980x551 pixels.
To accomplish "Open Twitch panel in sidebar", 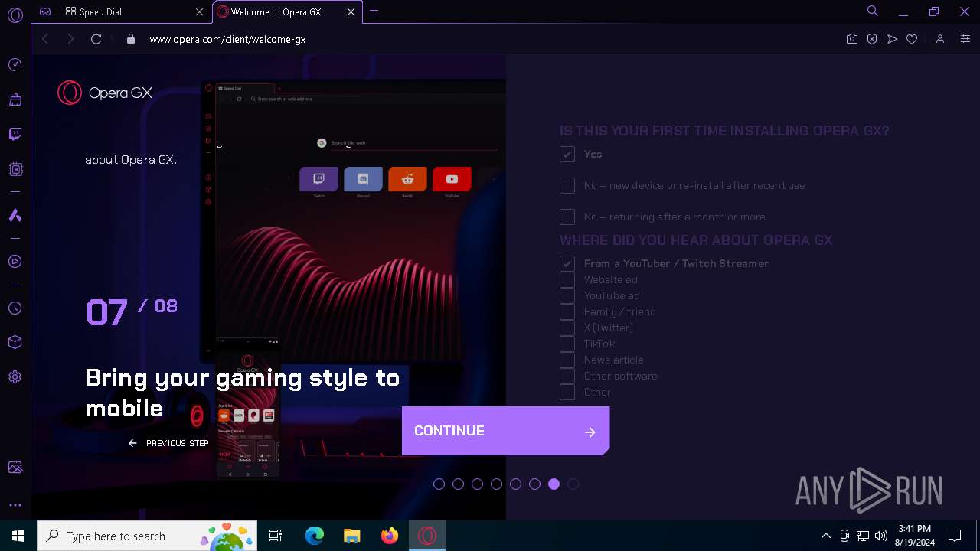I will 15,135.
